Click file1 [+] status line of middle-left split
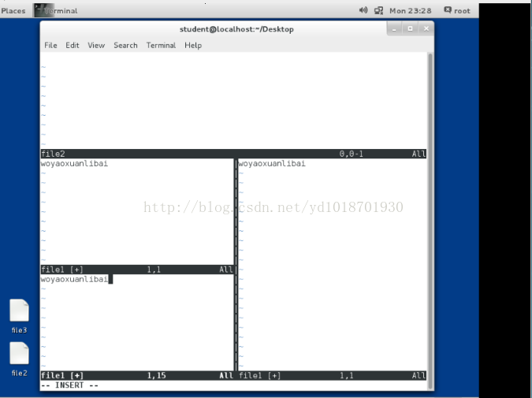The width and height of the screenshot is (532, 398). click(137, 270)
